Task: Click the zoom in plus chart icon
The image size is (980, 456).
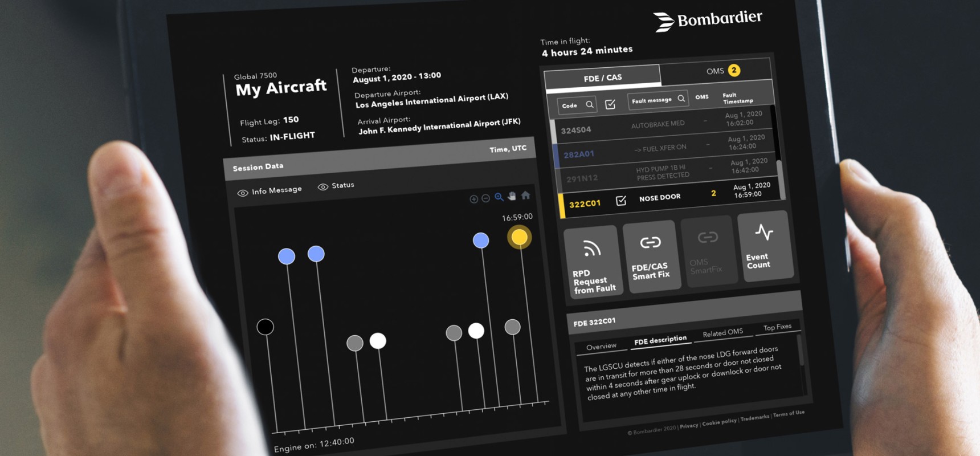Action: pyautogui.click(x=473, y=199)
